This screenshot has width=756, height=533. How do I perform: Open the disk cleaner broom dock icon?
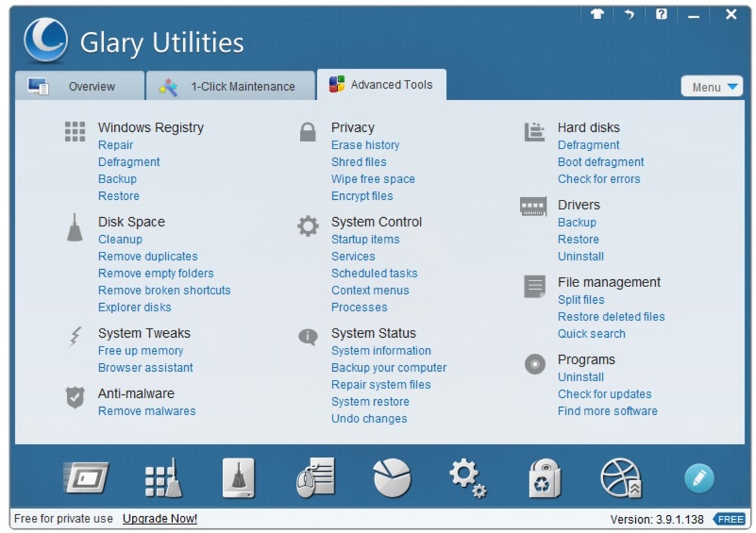pyautogui.click(x=239, y=478)
